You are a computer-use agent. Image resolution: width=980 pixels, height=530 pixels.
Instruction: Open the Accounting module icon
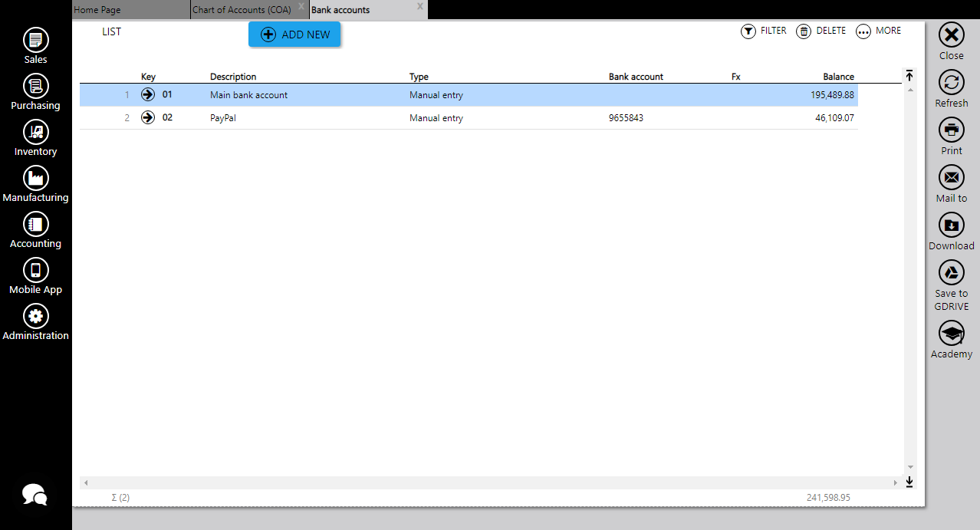point(36,224)
